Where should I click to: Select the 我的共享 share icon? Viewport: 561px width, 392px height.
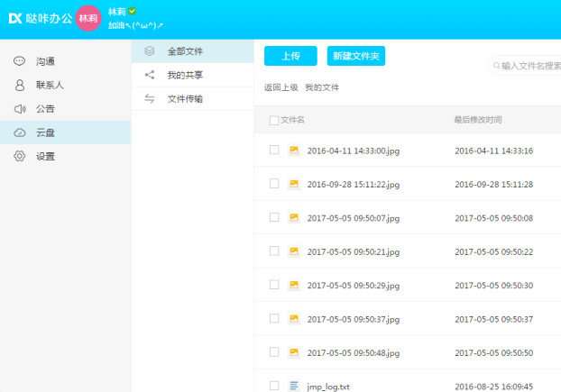point(150,75)
